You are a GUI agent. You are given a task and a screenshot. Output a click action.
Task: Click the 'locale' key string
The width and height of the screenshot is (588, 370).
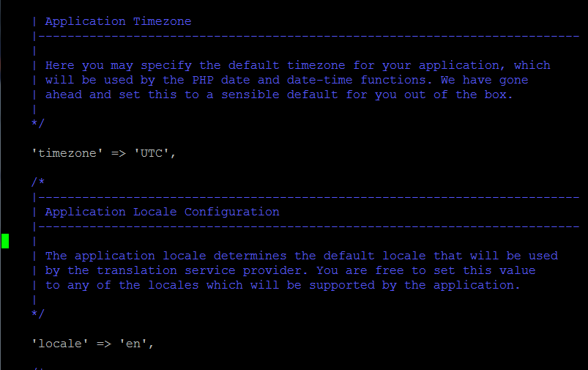point(60,344)
